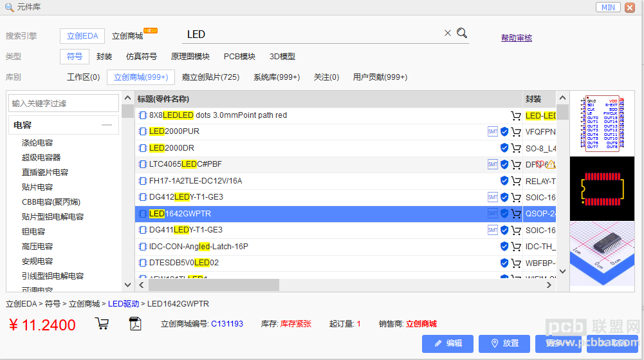Click cart icon for DG412LEDY-T1-GE3 row

coord(516,197)
